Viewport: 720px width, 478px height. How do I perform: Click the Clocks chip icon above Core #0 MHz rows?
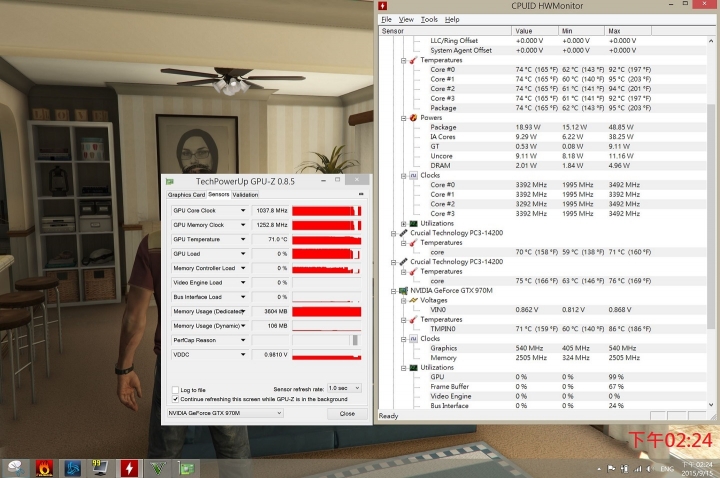coord(413,175)
